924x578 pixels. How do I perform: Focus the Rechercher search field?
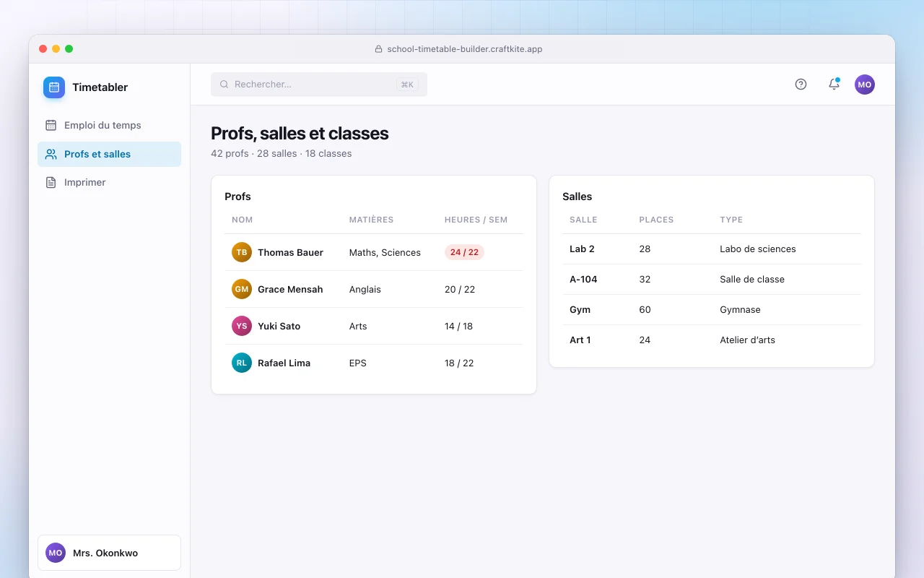(319, 85)
